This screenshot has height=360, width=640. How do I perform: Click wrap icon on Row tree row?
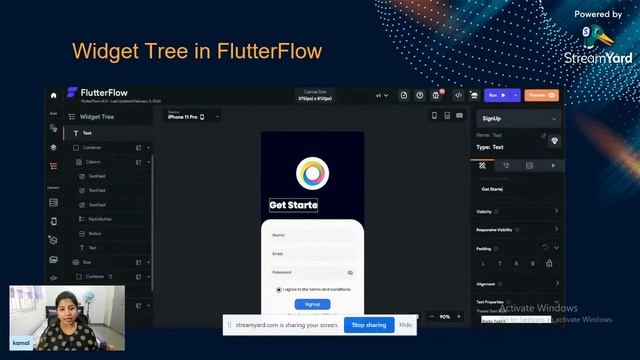click(x=138, y=262)
